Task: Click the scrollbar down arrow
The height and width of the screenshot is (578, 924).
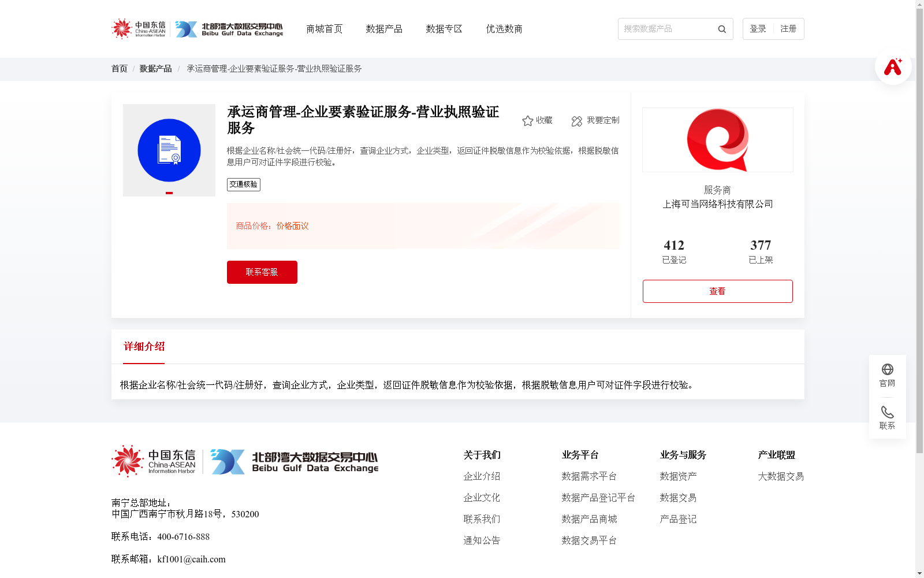Action: pyautogui.click(x=919, y=573)
